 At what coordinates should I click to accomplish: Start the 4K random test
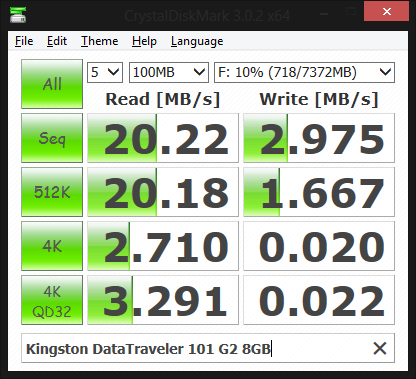pyautogui.click(x=52, y=246)
